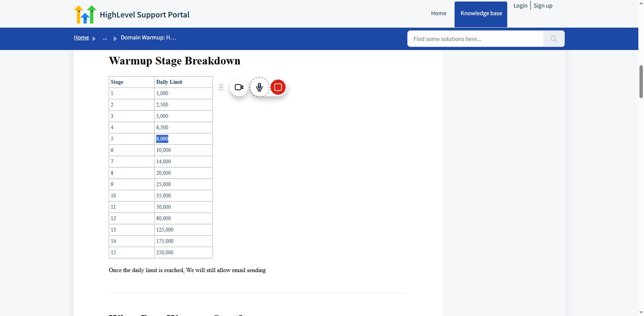Click the HighLevel arrows logo

click(x=85, y=14)
